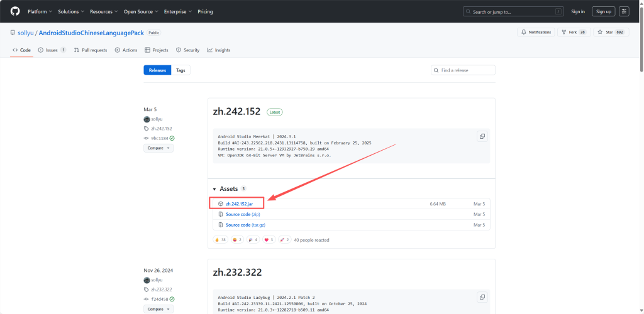
Task: Copy the zh.232.322 release notes code block
Action: [x=482, y=297]
